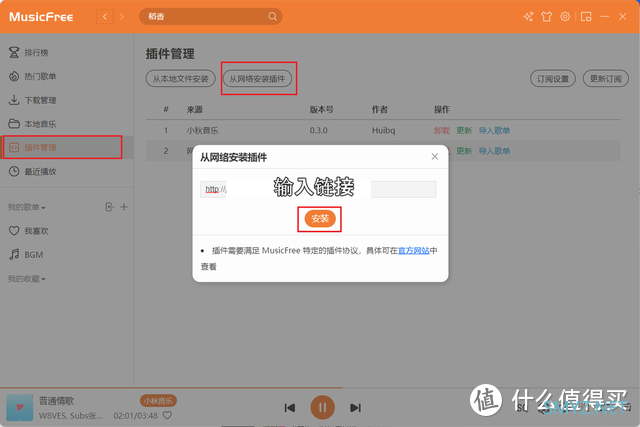
Task: Skip to the next track
Action: coord(356,407)
